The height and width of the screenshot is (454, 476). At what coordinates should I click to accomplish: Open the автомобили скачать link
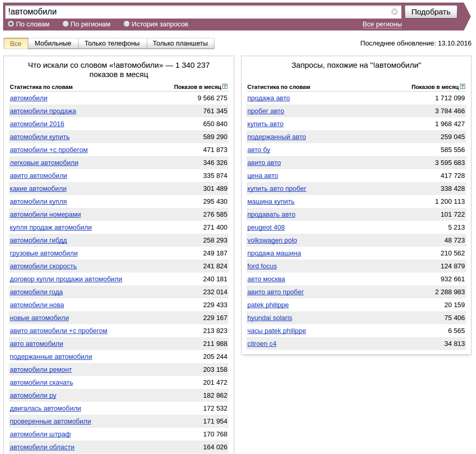pyautogui.click(x=41, y=383)
